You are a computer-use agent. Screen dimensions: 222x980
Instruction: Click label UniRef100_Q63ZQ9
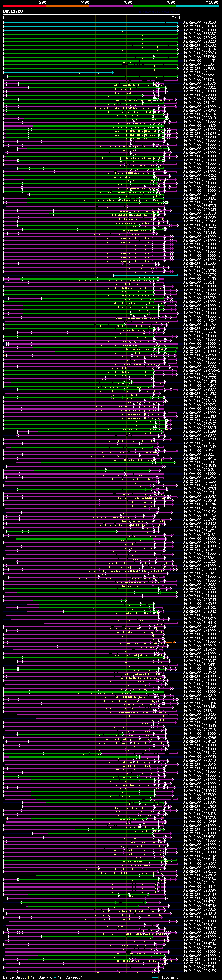pyautogui.click(x=199, y=298)
